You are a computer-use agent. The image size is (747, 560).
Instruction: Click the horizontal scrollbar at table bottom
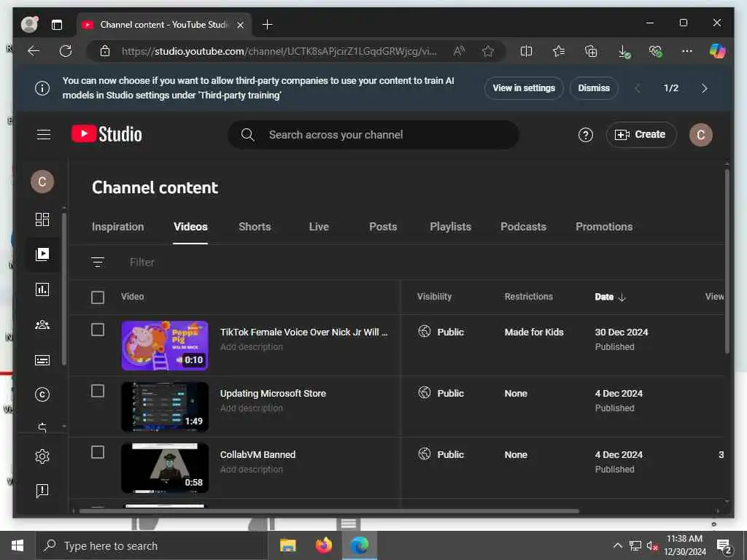329,511
